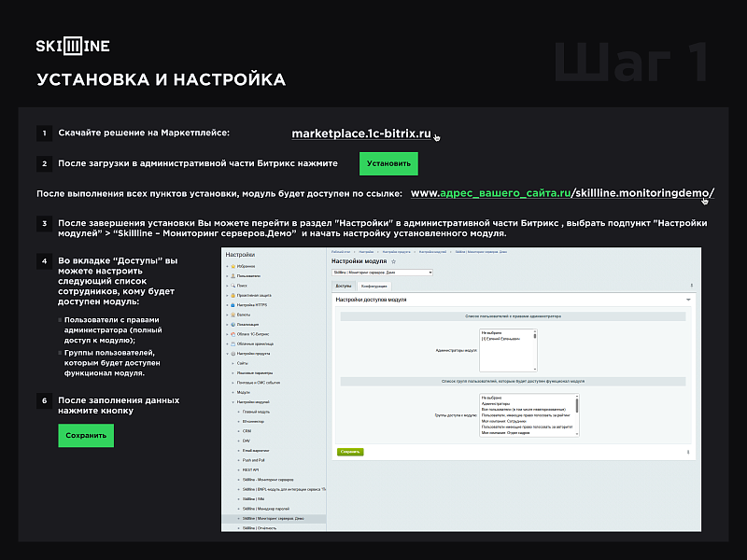747x560 pixels.
Task: Select the Доступы tab
Action: coord(343,286)
